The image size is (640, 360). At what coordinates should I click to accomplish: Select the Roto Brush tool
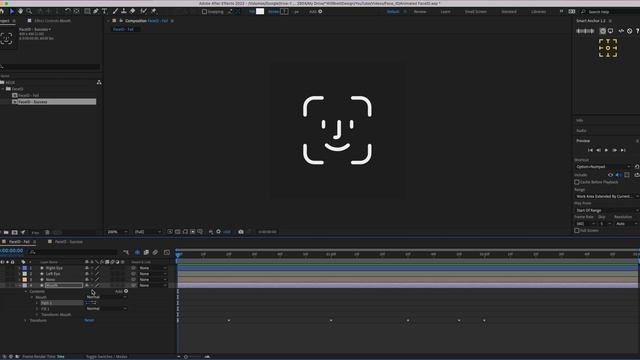pos(143,11)
